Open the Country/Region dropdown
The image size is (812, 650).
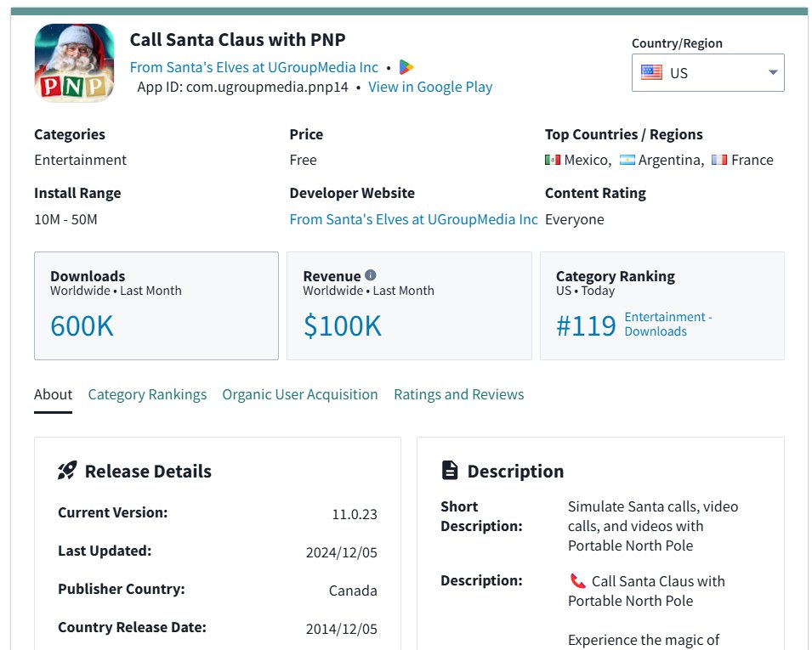[707, 73]
